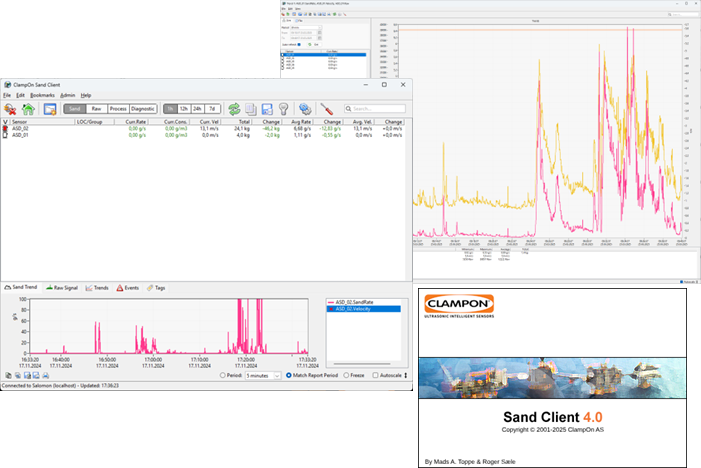Viewport: 701px width, 468px height.
Task: Click the LOC/Group column header
Action: click(94, 122)
